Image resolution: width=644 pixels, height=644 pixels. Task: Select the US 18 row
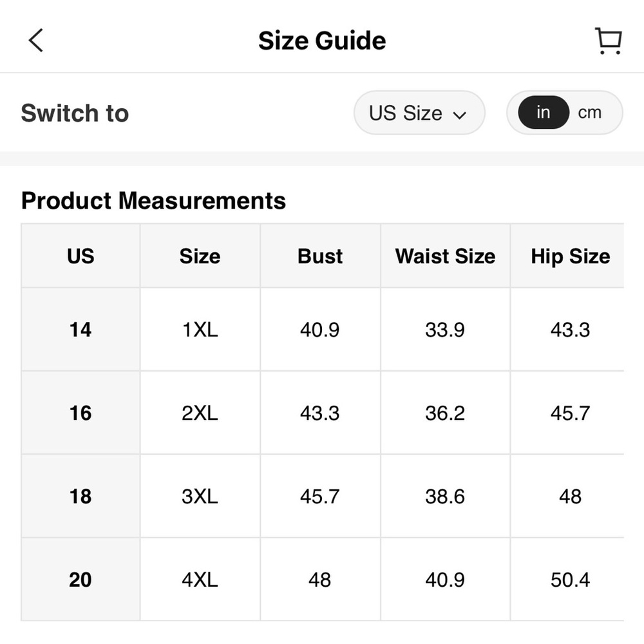[x=80, y=497]
